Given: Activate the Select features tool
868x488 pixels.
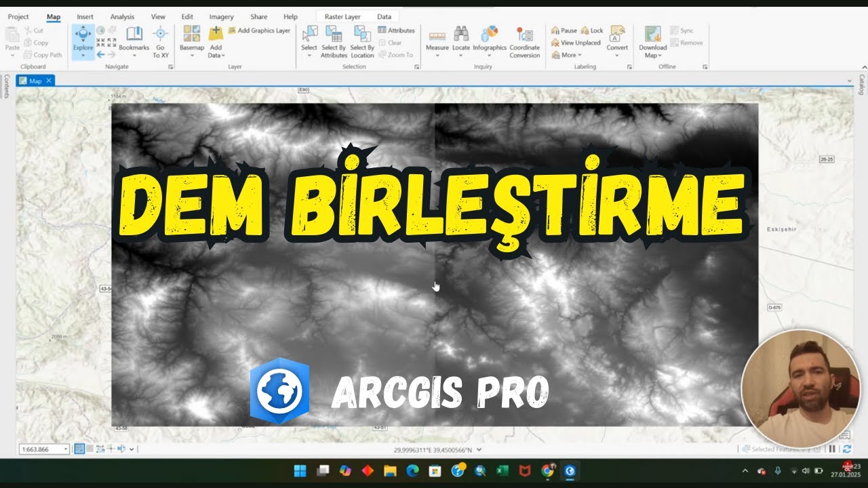Looking at the screenshot, I should pyautogui.click(x=309, y=41).
